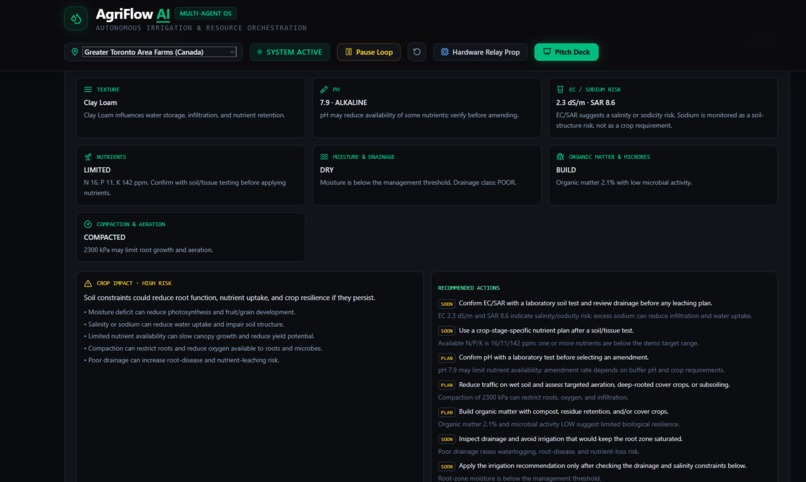Viewport: 806px width, 482px height.
Task: Click 'Confirm EC/SAR with a laboratory soil test' action
Action: [585, 303]
